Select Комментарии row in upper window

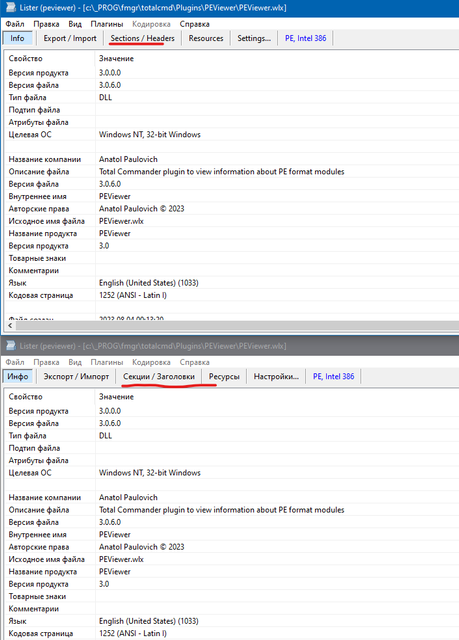pyautogui.click(x=232, y=270)
